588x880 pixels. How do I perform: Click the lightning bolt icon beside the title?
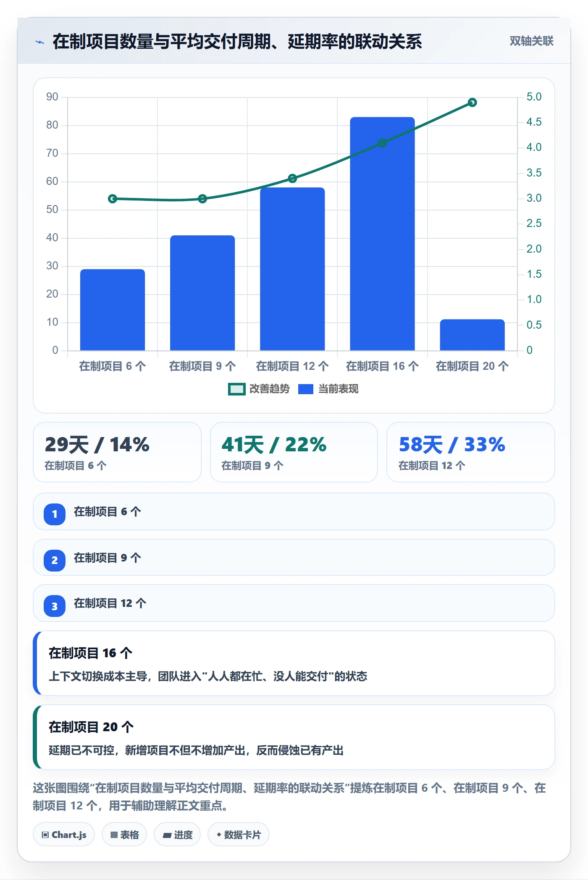[x=40, y=42]
